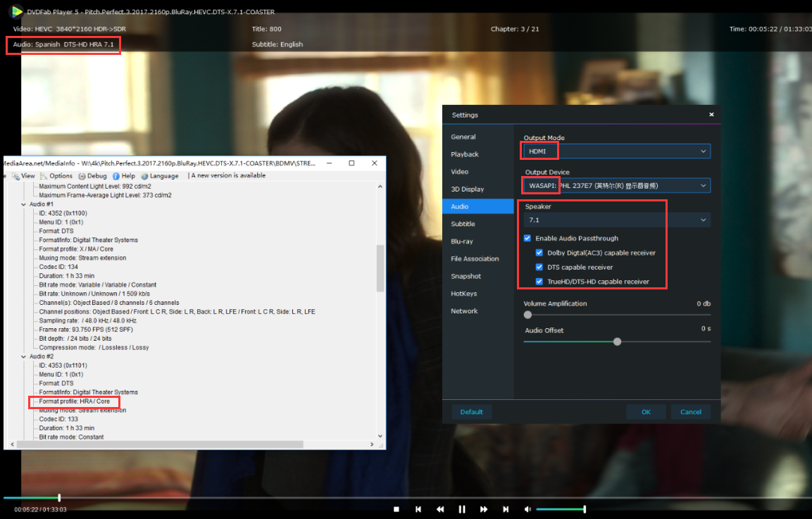Skip to previous chapter

[x=418, y=509]
